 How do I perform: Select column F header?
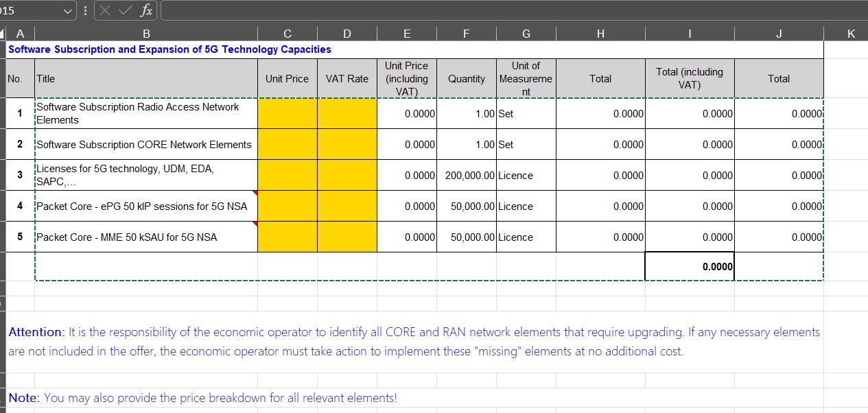pyautogui.click(x=467, y=33)
